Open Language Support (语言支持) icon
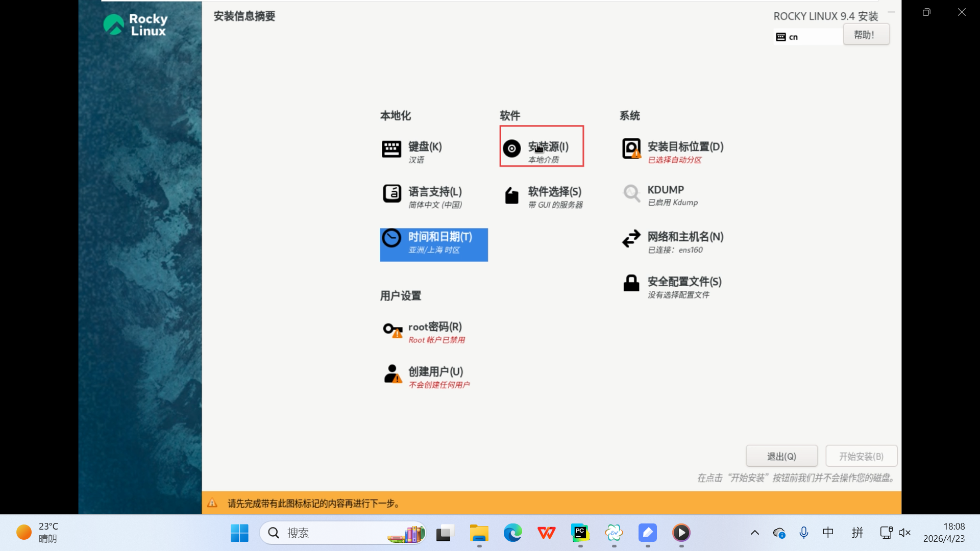The image size is (980, 551). click(x=392, y=194)
